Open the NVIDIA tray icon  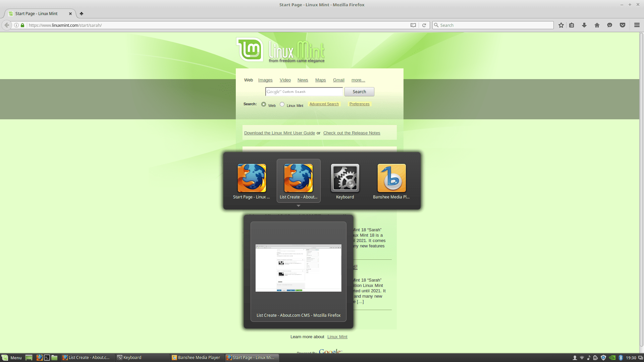(x=612, y=358)
